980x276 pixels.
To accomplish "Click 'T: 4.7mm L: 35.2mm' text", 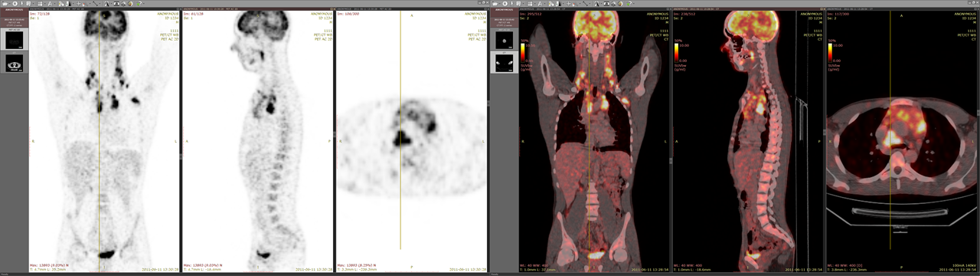I will (x=48, y=270).
